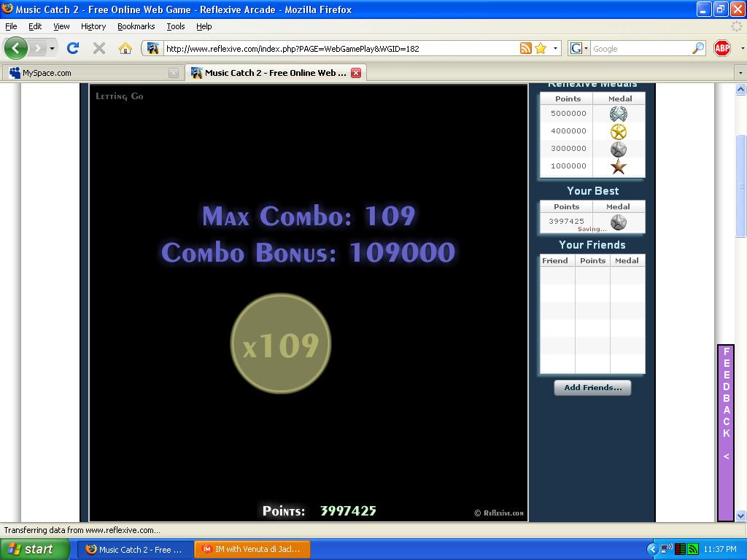Open the History menu
The image size is (747, 560).
(93, 26)
